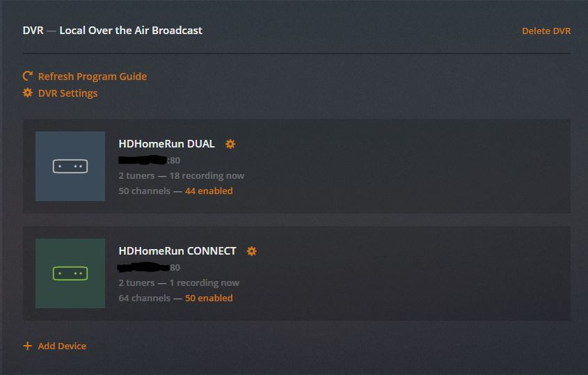Viewport: 588px width, 375px height.
Task: Click the green HDHomeRun CONNECT device thumbnail
Action: coord(70,273)
